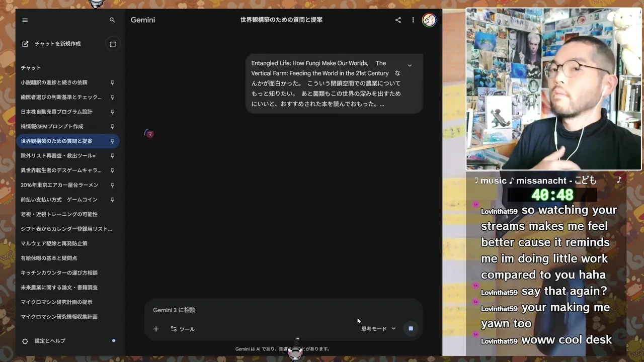
Task: Click the Gemini は AI であり disclaimer text
Action: click(283, 349)
